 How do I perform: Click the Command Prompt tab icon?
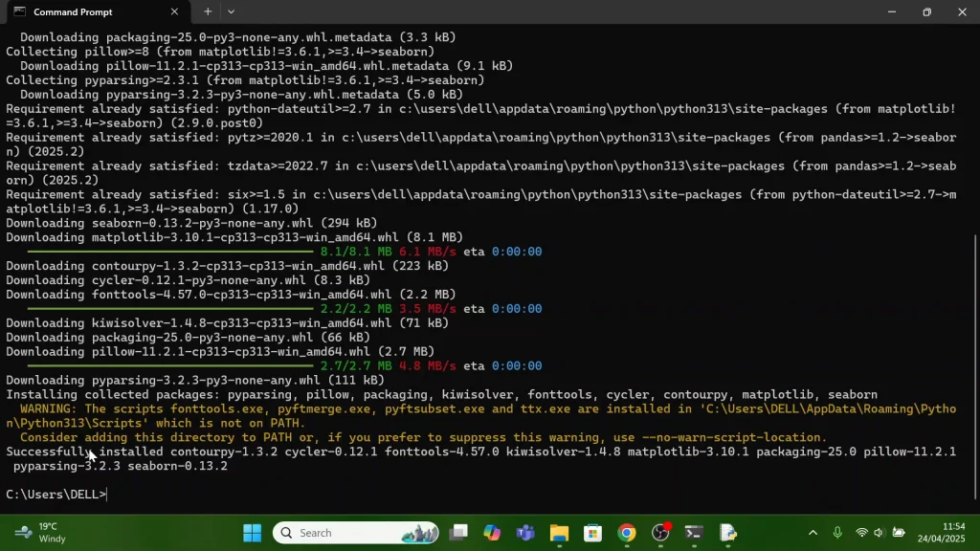[x=20, y=11]
